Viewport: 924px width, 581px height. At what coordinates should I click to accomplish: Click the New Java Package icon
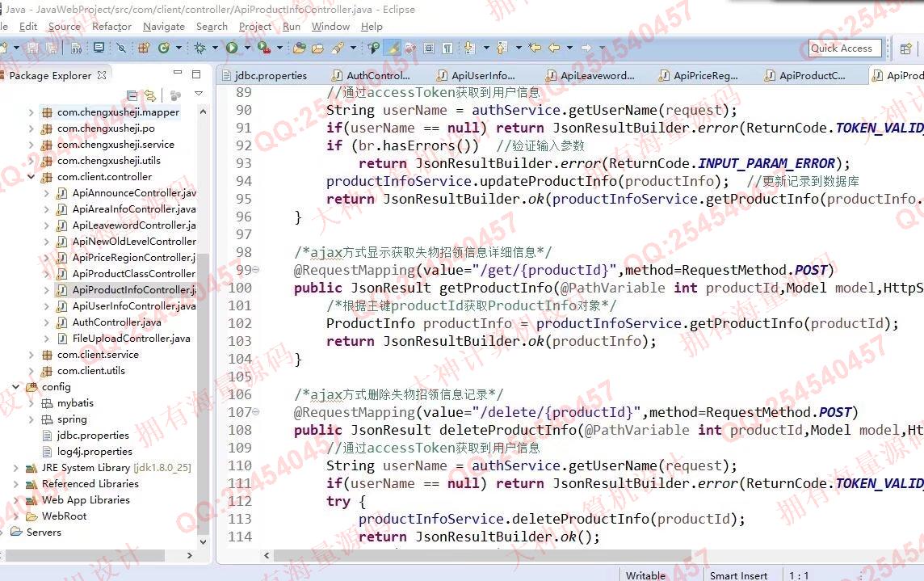tap(144, 48)
